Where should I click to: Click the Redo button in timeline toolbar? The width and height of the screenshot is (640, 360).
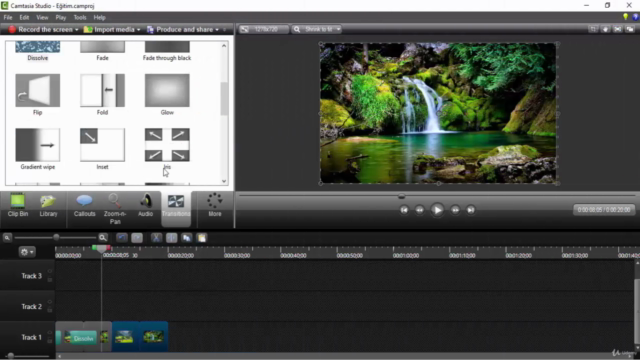[x=137, y=238]
